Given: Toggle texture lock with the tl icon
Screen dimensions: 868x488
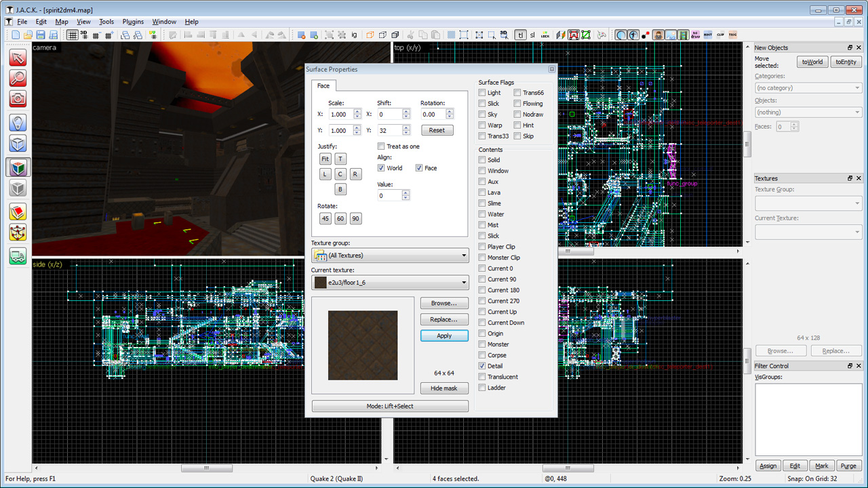Looking at the screenshot, I should point(520,35).
